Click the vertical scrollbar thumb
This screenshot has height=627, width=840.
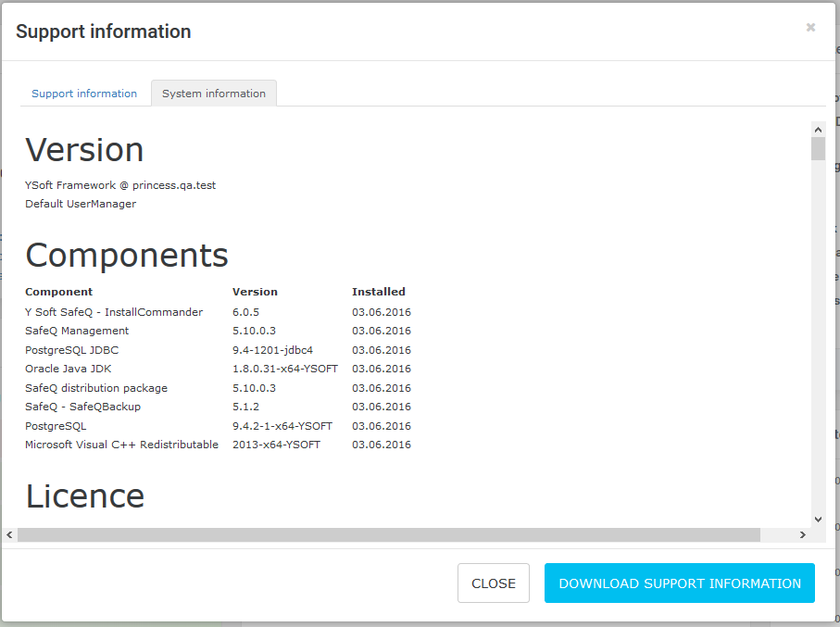818,149
